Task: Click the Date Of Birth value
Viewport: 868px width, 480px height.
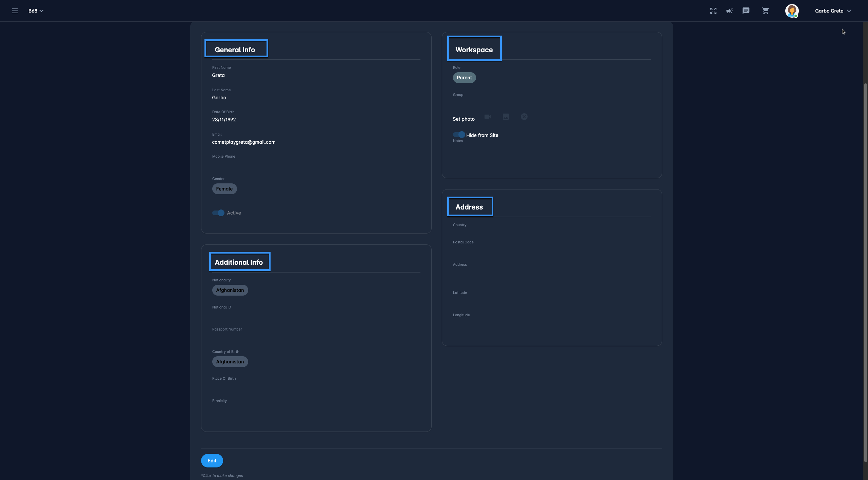Action: pyautogui.click(x=224, y=120)
